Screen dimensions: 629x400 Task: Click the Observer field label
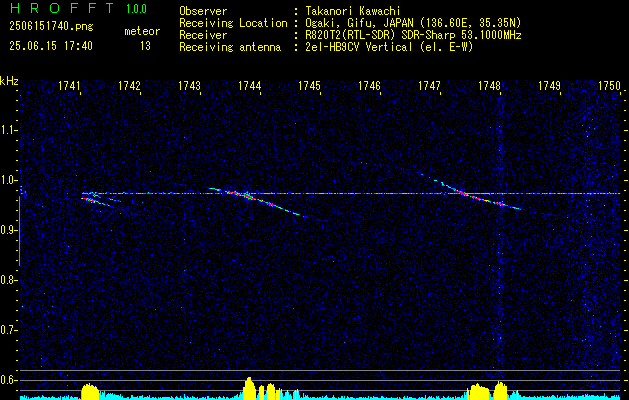coord(203,11)
